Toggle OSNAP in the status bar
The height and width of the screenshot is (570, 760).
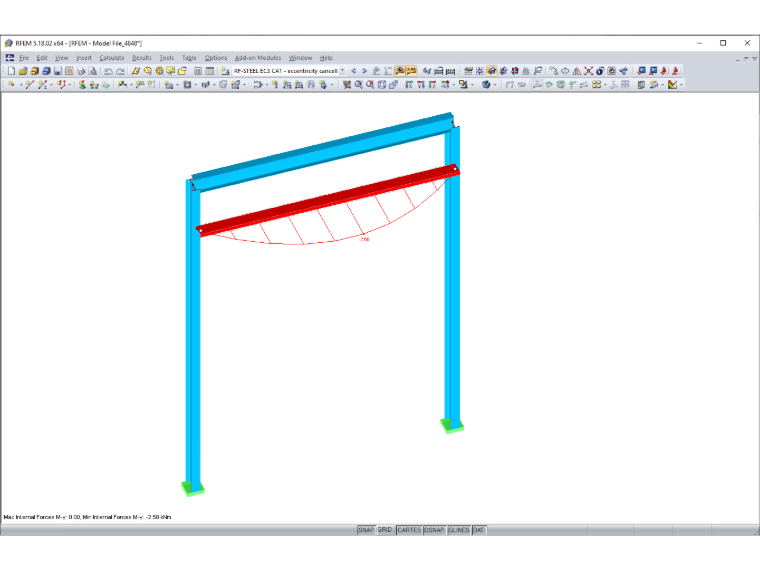click(434, 530)
